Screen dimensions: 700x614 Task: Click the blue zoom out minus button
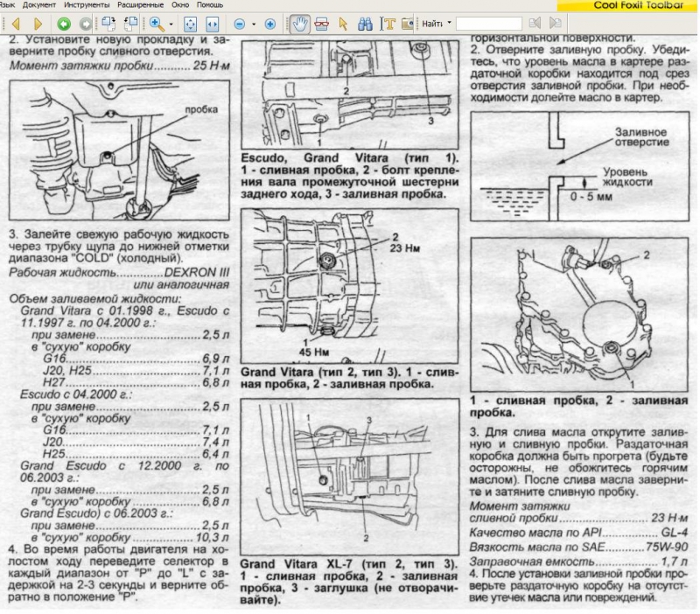[x=240, y=24]
